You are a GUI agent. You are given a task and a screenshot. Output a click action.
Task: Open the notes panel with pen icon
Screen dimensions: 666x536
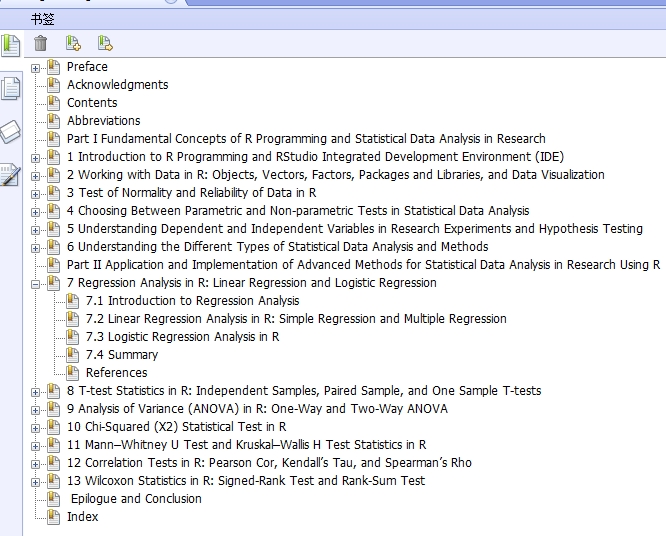(x=10, y=175)
